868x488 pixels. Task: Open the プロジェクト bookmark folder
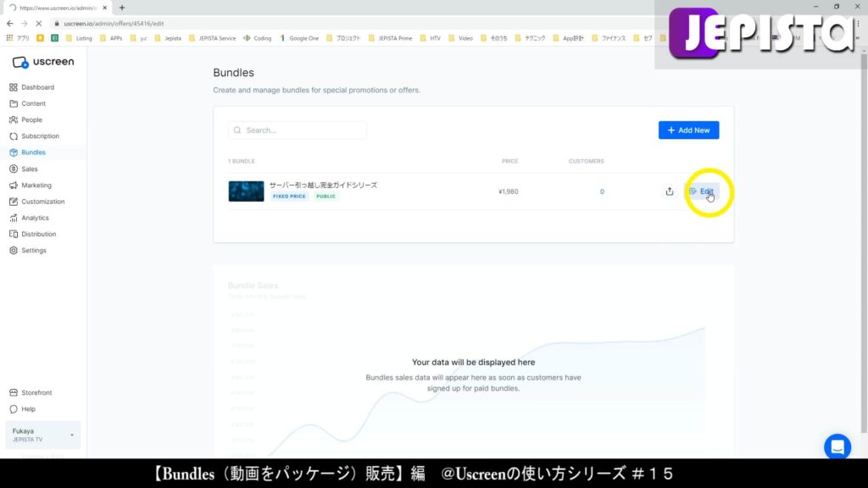point(343,38)
